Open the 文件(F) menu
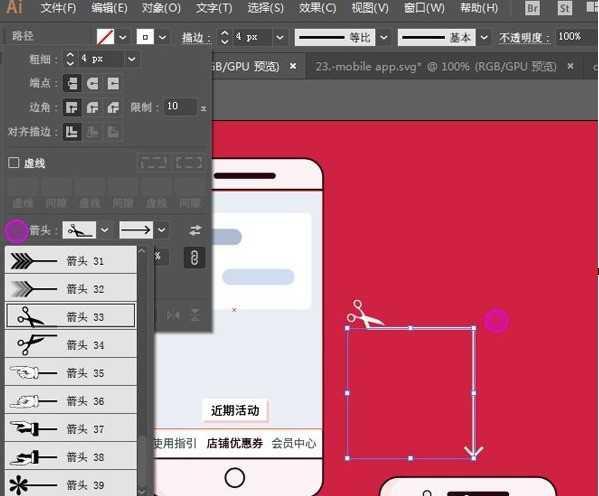Image resolution: width=599 pixels, height=496 pixels. [58, 8]
